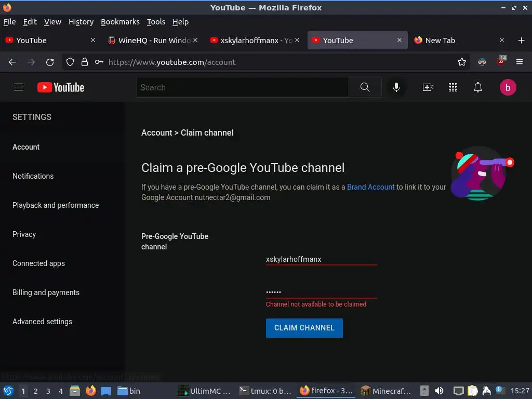Open Billing and payments settings
The width and height of the screenshot is (532, 399).
pos(46,292)
